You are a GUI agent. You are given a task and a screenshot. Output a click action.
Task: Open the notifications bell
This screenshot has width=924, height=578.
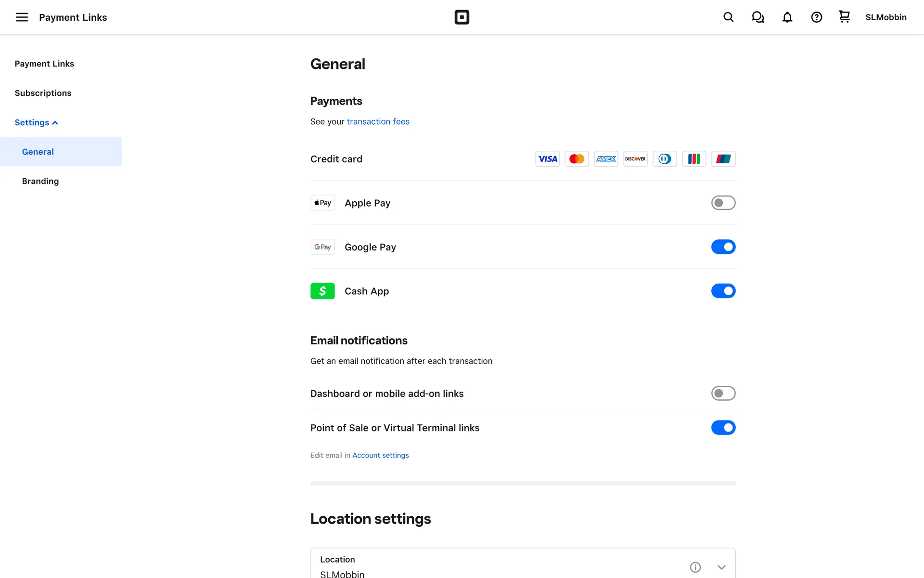click(x=787, y=17)
